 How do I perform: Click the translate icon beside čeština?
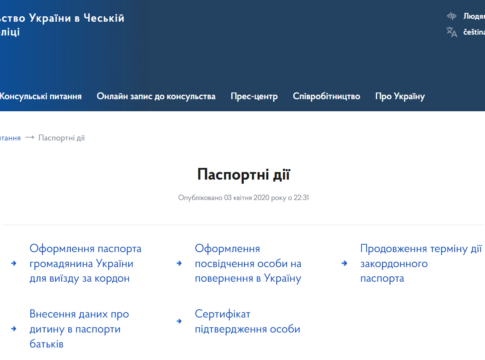tap(452, 32)
